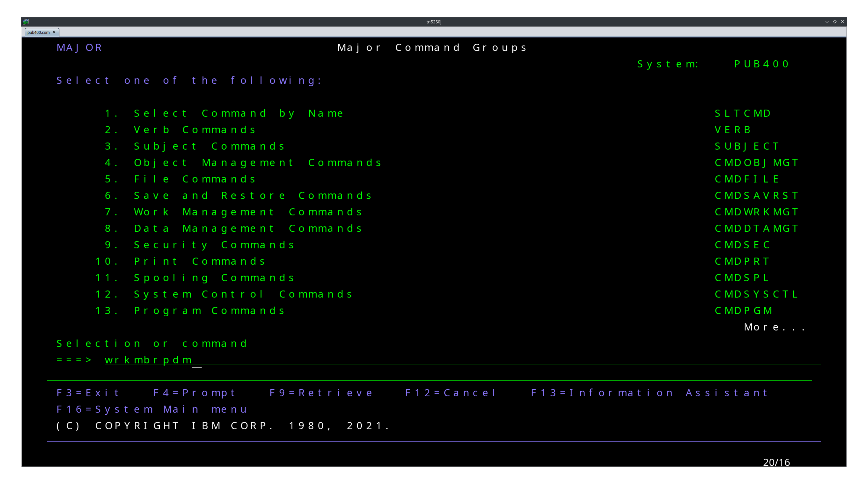Click the Major Command Groups title
Screen dimensions: 868x492
click(x=432, y=48)
